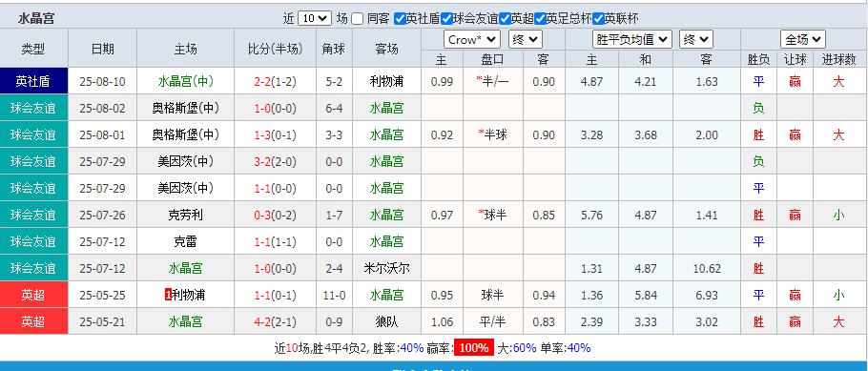Click the red 100% win rate badge
Image resolution: width=868 pixels, height=371 pixels.
point(474,348)
